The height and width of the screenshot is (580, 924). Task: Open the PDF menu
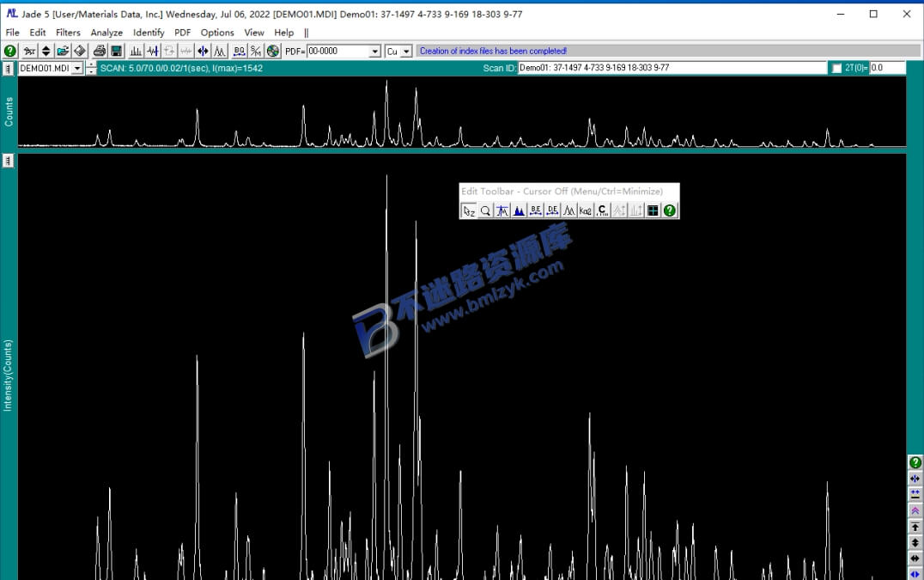[183, 33]
